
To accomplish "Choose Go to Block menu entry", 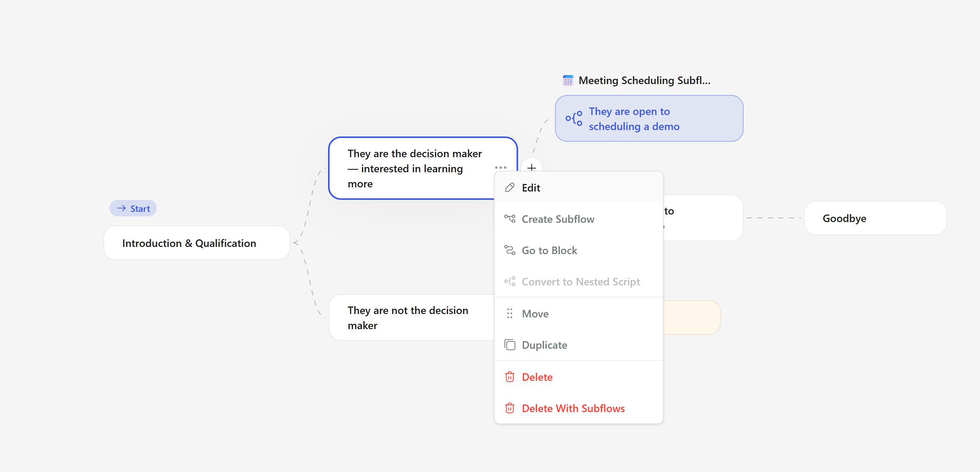I will [578, 250].
